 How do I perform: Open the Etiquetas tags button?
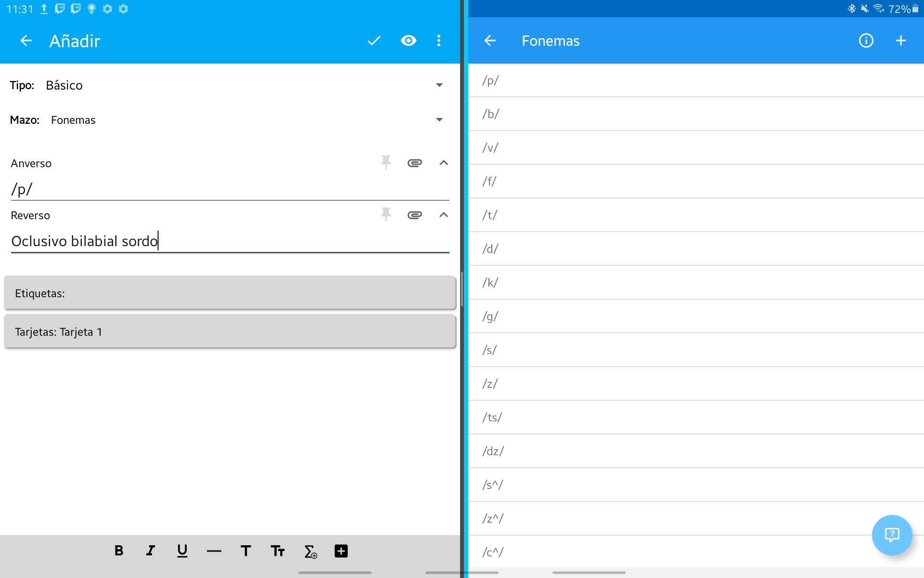pos(230,293)
